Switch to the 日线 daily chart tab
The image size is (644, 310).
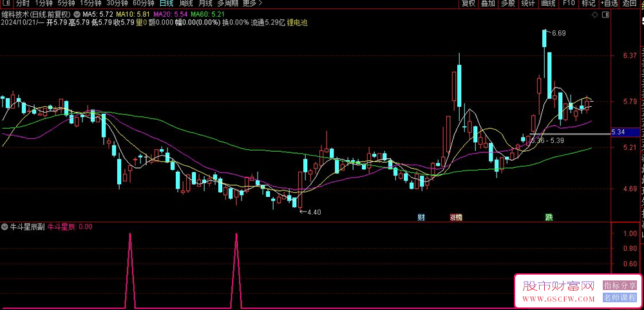[166, 4]
